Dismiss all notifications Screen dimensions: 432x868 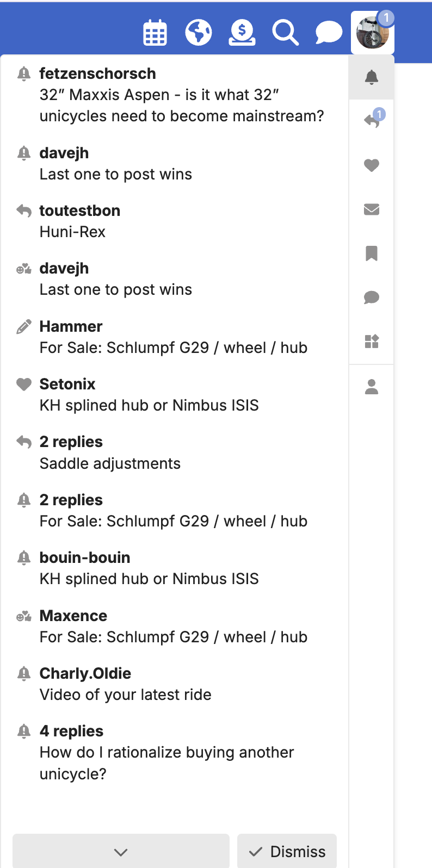pos(287,852)
